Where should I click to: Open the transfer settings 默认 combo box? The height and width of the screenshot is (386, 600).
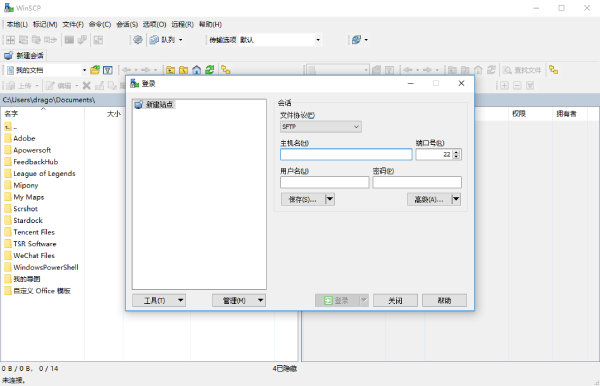pos(280,40)
